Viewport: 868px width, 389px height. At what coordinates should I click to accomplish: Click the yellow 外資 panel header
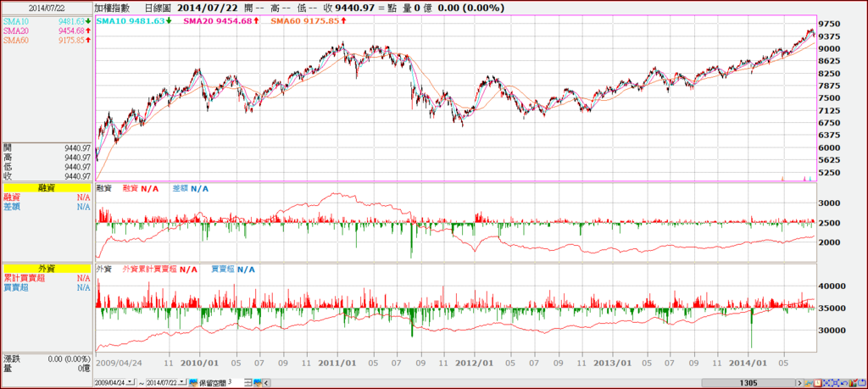click(46, 269)
